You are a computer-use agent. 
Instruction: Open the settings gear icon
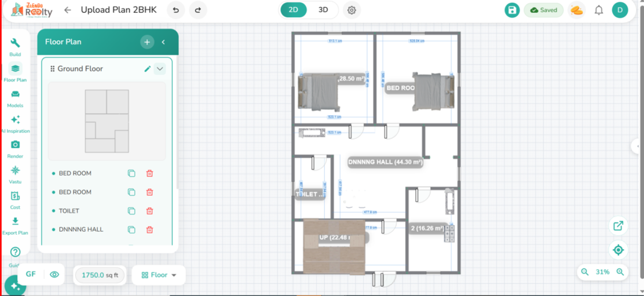point(352,10)
